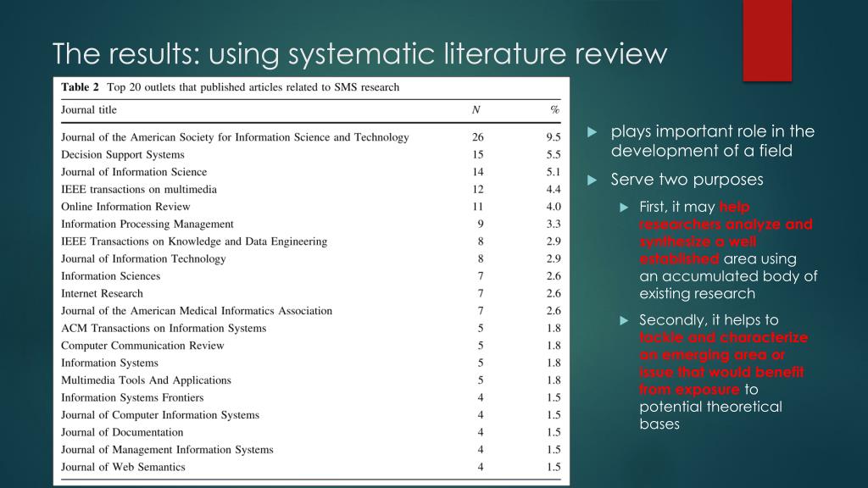Click "Information Processing Management" journal title
Viewport: 868px width, 488px height.
(147, 224)
